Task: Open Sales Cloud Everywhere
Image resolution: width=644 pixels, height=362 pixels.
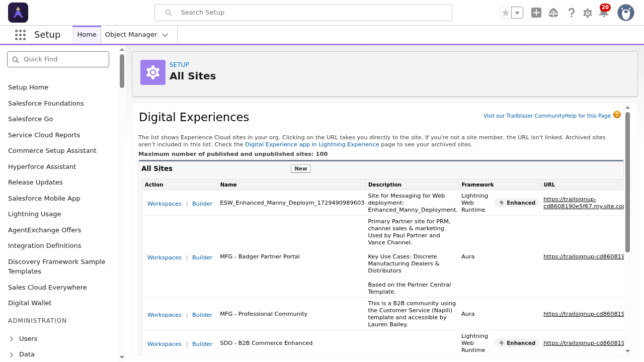Action: (x=47, y=288)
